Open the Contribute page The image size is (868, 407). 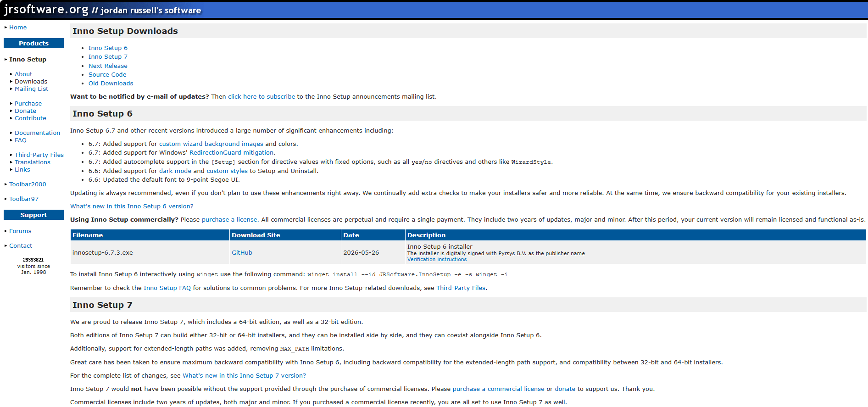coord(30,118)
